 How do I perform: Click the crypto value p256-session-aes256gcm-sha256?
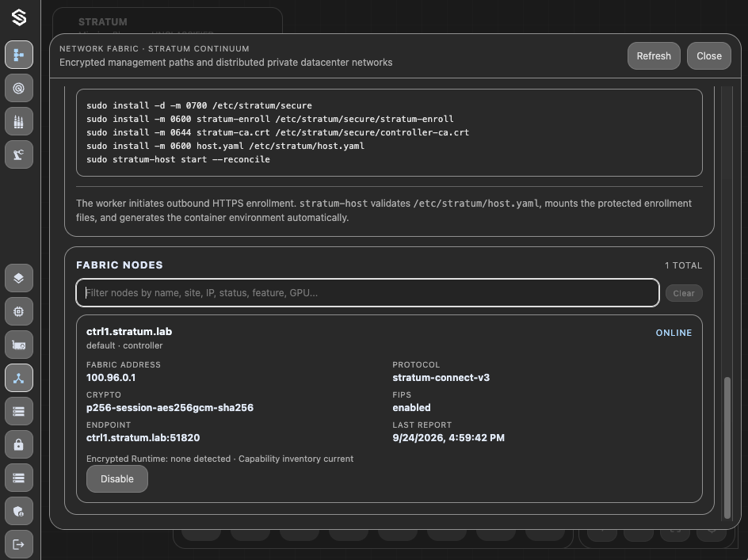[x=170, y=408]
